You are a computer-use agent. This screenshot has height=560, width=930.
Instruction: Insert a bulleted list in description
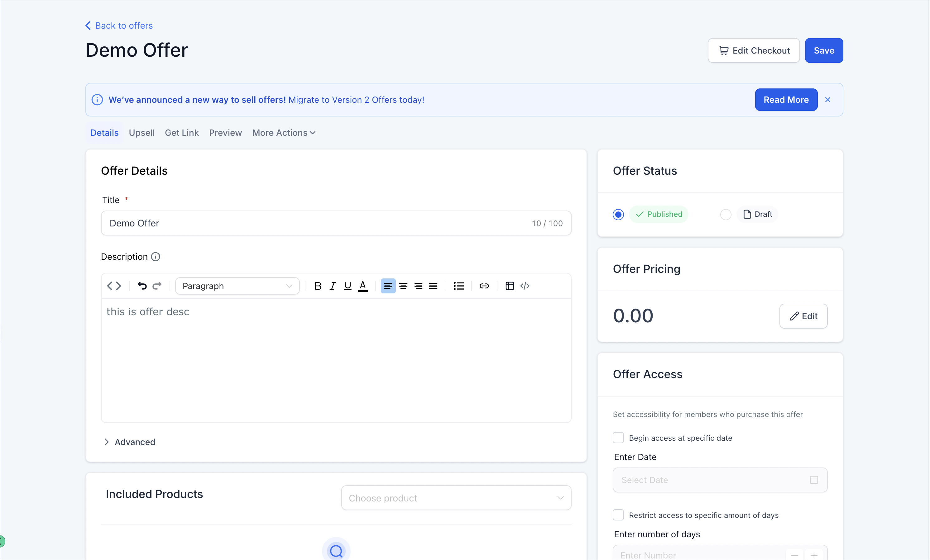point(458,286)
